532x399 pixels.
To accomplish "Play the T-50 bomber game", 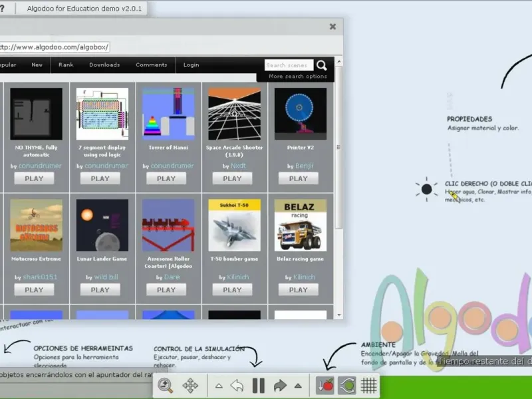I will (x=232, y=290).
